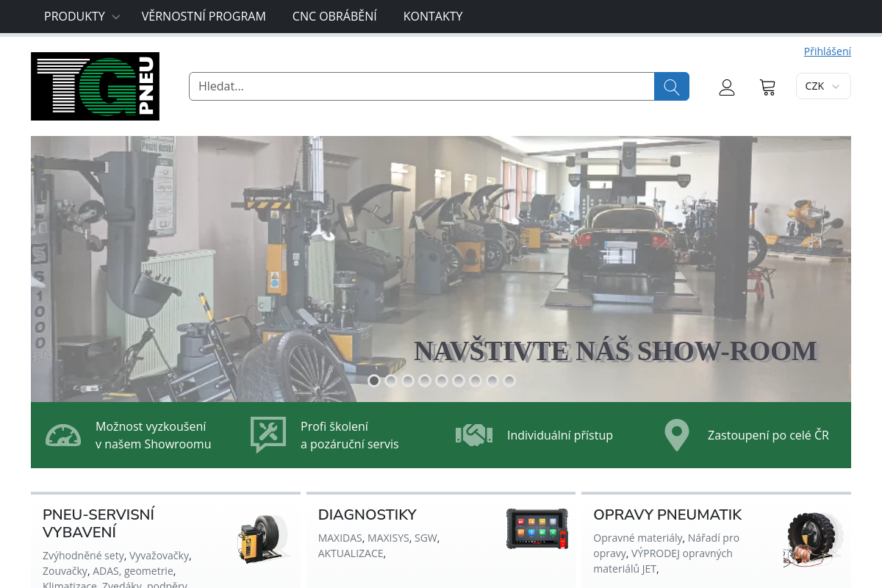
Task: Expand the PRODUKTY dropdown menu
Action: [82, 16]
